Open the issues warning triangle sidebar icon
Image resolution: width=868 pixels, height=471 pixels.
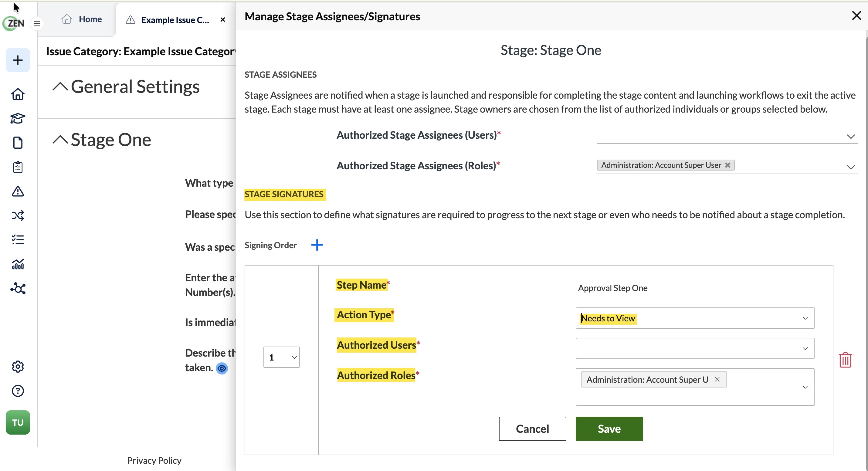[18, 191]
